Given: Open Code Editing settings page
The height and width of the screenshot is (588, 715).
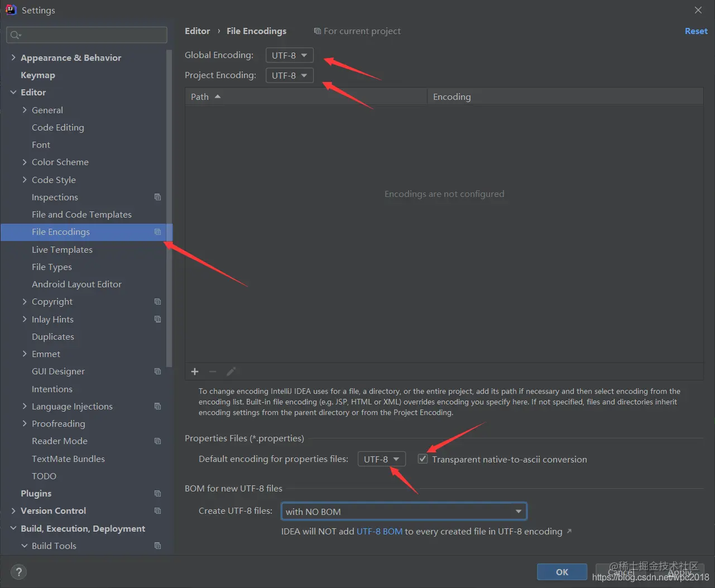Looking at the screenshot, I should (58, 127).
